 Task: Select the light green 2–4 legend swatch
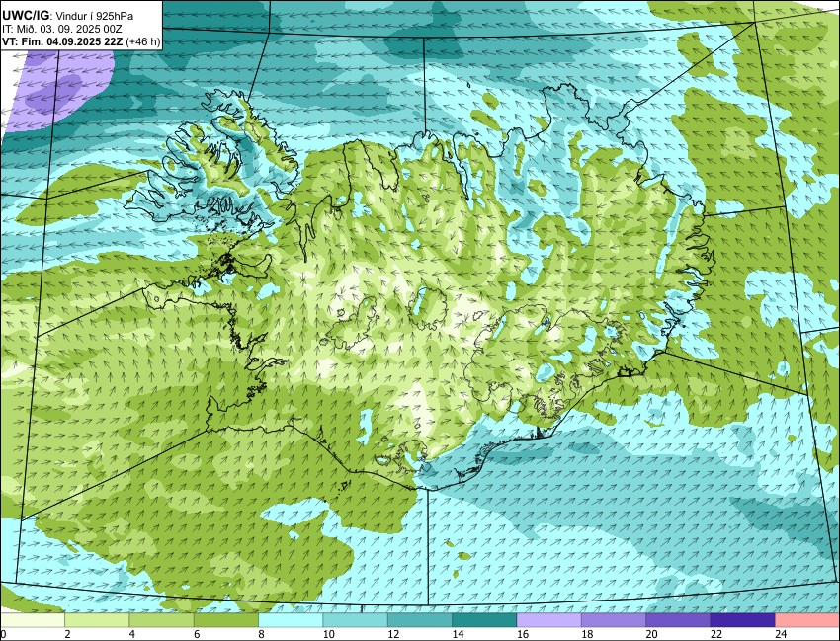coord(97,620)
